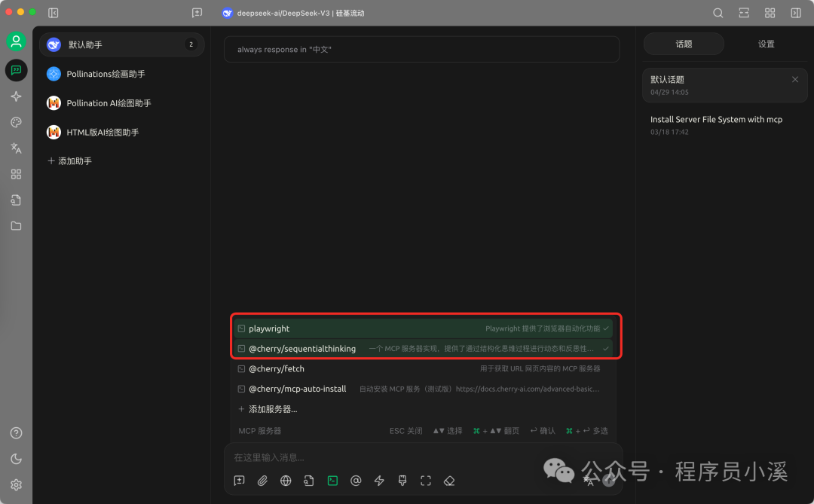814x504 pixels.
Task: Toggle the MCP servers terminal icon
Action: (332, 481)
